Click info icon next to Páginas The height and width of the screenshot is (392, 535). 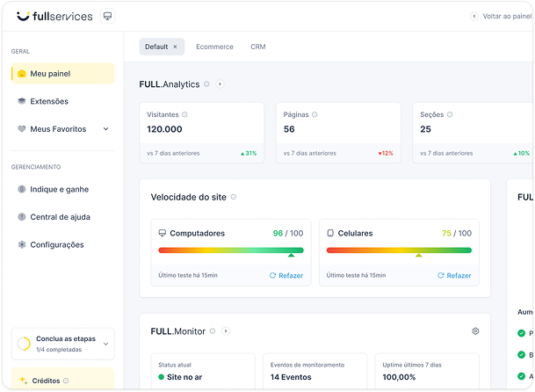pos(314,114)
